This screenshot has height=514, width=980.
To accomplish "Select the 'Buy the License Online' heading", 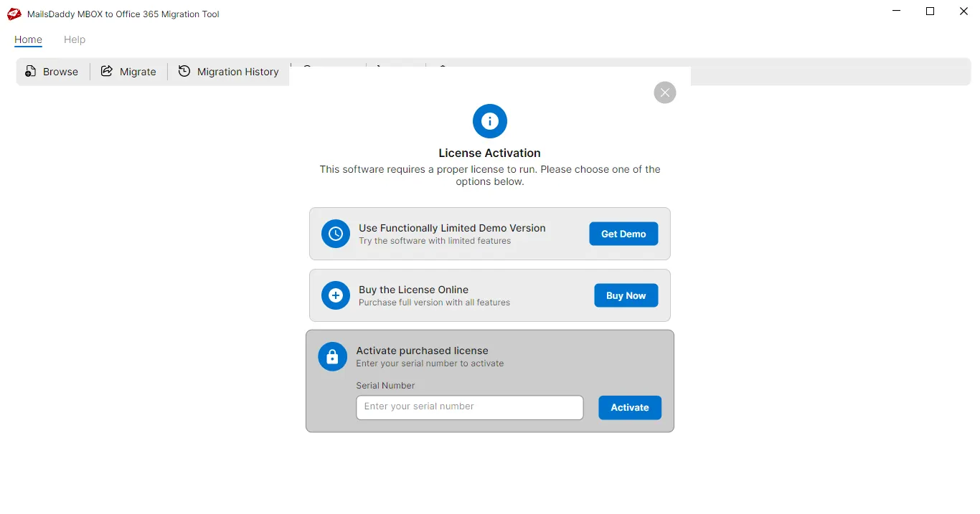I will coord(413,290).
